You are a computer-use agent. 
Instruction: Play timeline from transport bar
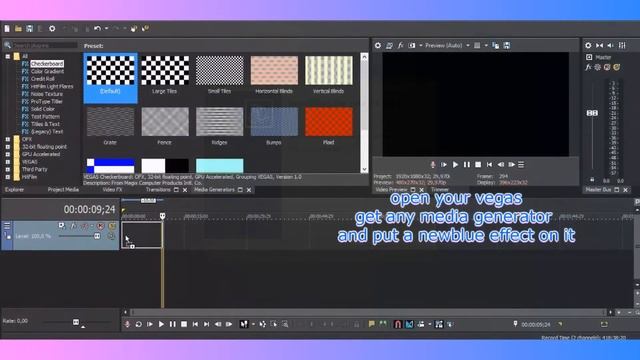pos(161,324)
